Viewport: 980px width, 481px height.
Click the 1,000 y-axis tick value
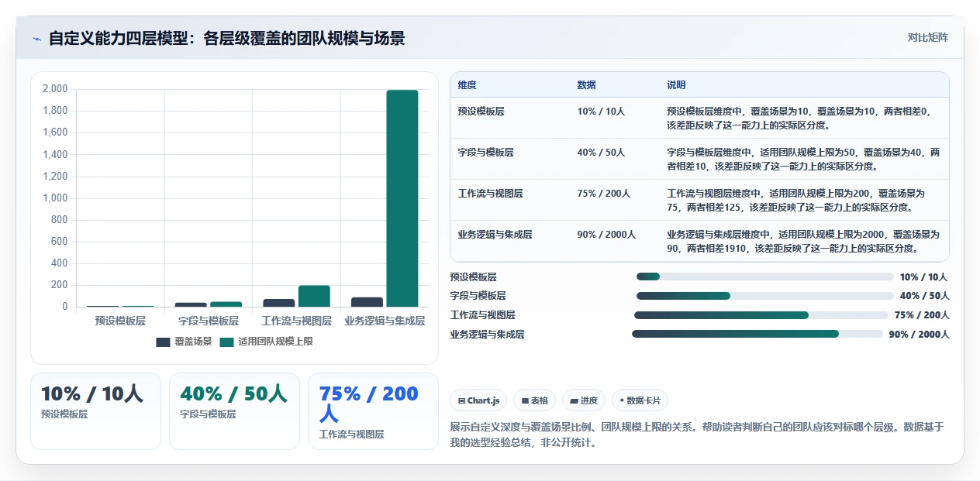tap(54, 198)
